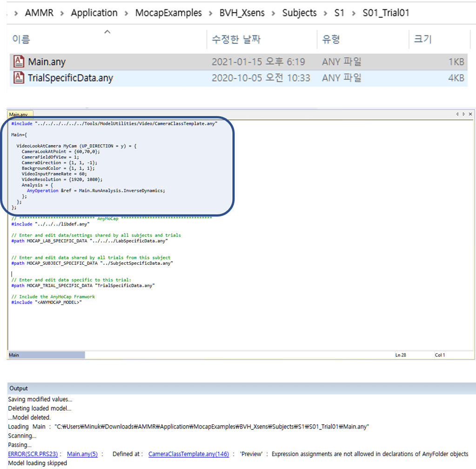Expand the chevron after the Subjects breadcrumb
Screen dimensions: 476x469
(x=326, y=13)
